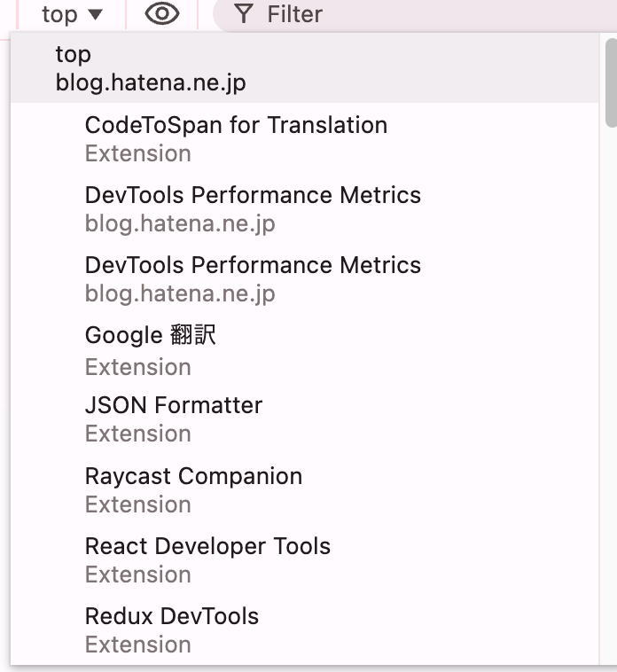The width and height of the screenshot is (617, 672).
Task: Choose first DevTools Performance Metrics entry
Action: click(305, 208)
